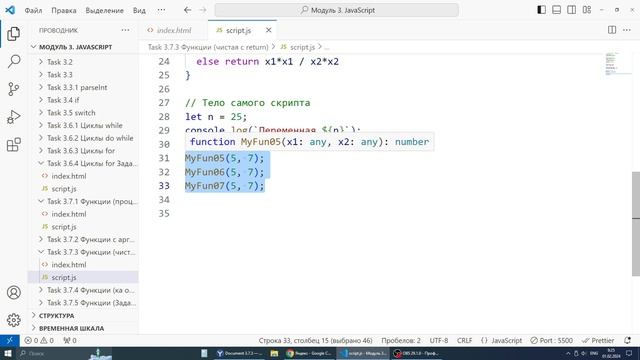Toggle the bottom panel visibility

(x=556, y=10)
